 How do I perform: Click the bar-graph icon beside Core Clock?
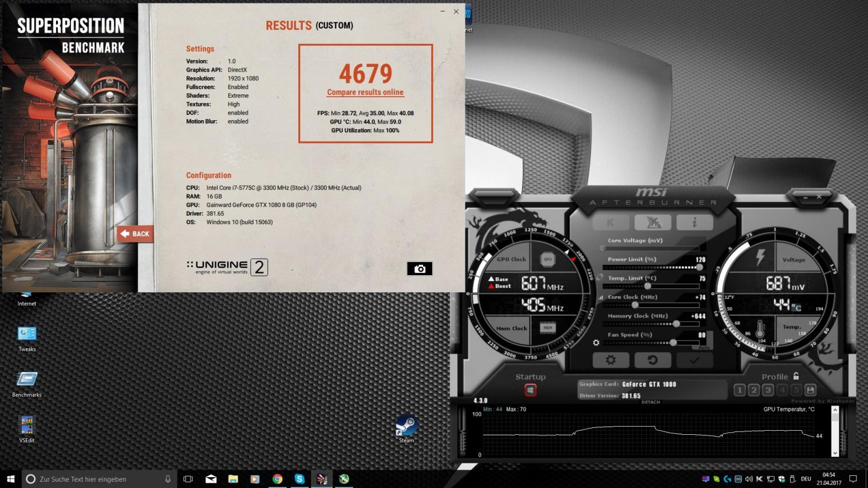click(x=600, y=297)
